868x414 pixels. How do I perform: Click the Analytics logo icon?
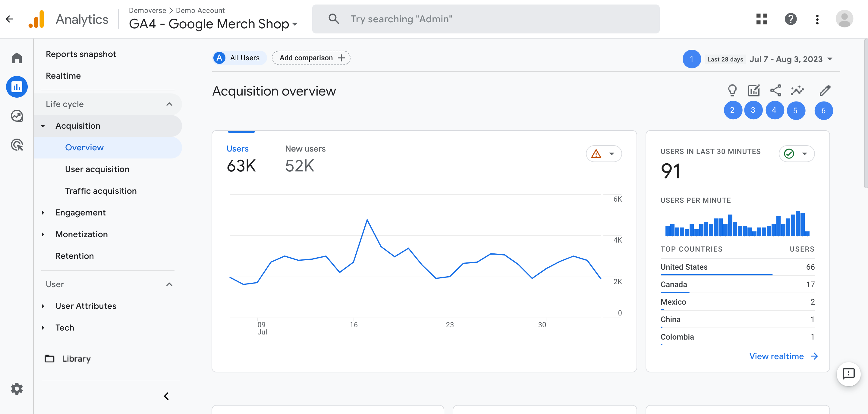click(x=37, y=19)
